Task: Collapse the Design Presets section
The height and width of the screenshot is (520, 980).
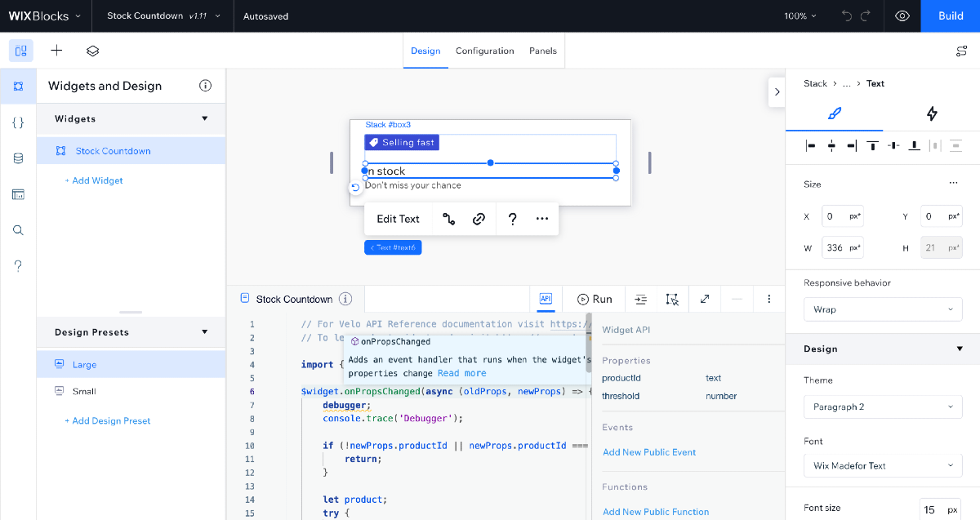Action: [x=205, y=332]
